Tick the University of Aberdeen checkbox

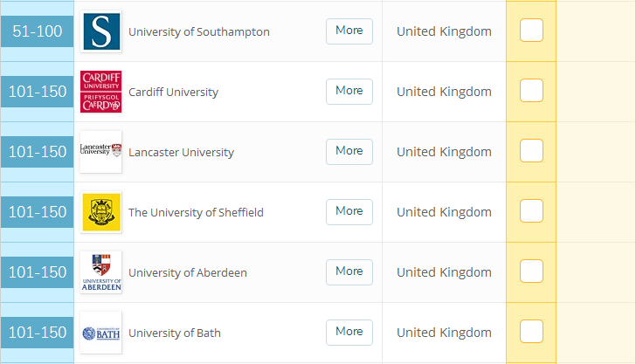click(x=531, y=271)
